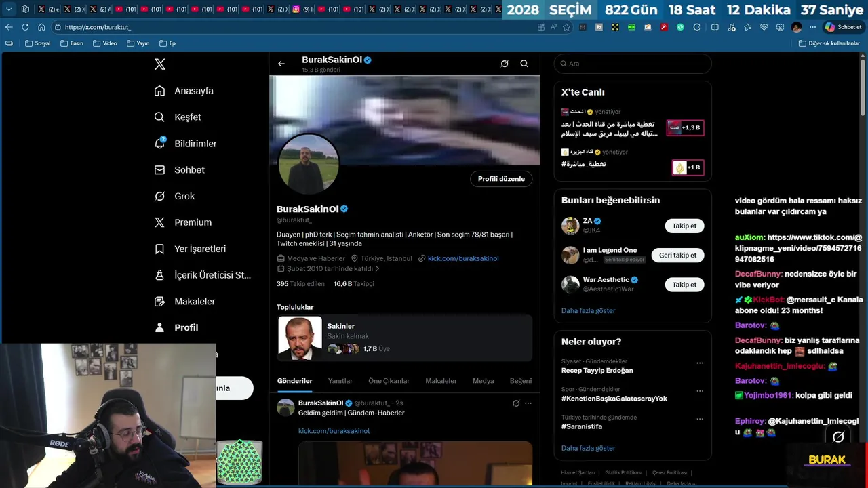Click the Grok icon in profile header
This screenshot has height=488, width=868.
505,64
